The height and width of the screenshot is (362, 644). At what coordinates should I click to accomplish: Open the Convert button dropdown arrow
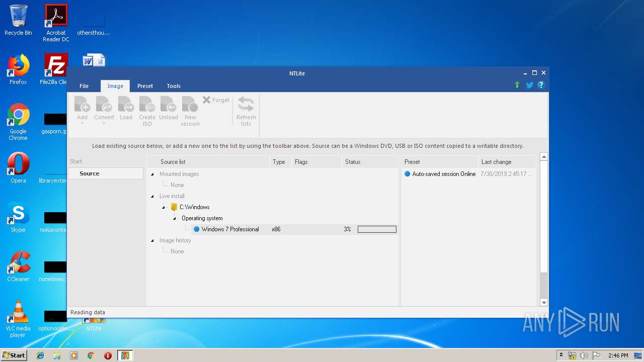point(104,124)
